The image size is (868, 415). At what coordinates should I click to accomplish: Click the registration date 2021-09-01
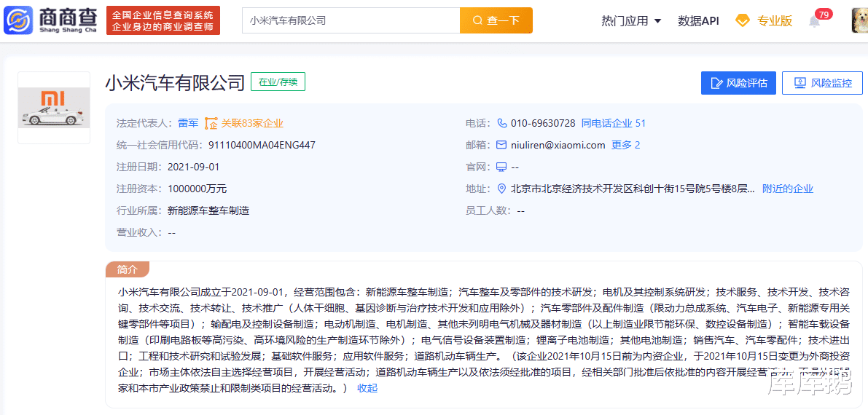pos(194,167)
